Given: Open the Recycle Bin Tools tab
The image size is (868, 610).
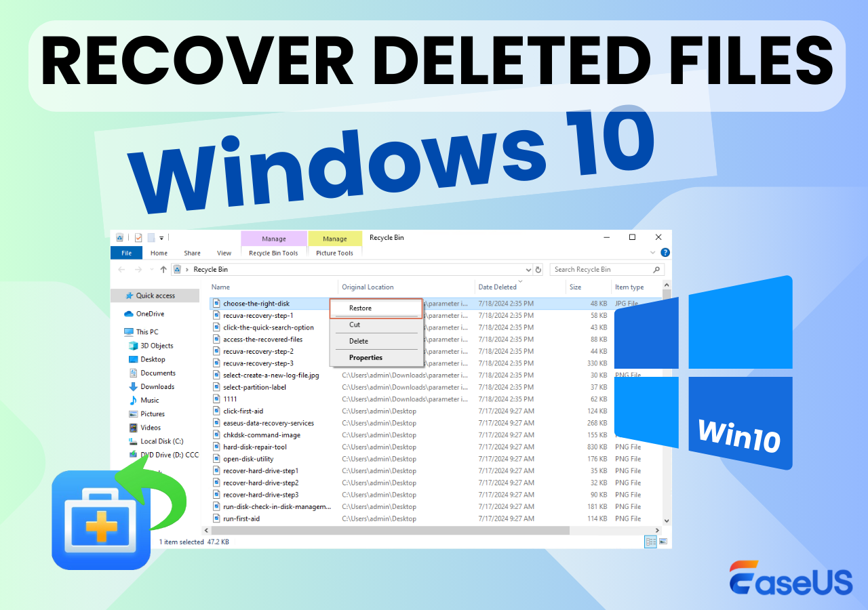Looking at the screenshot, I should pyautogui.click(x=273, y=253).
